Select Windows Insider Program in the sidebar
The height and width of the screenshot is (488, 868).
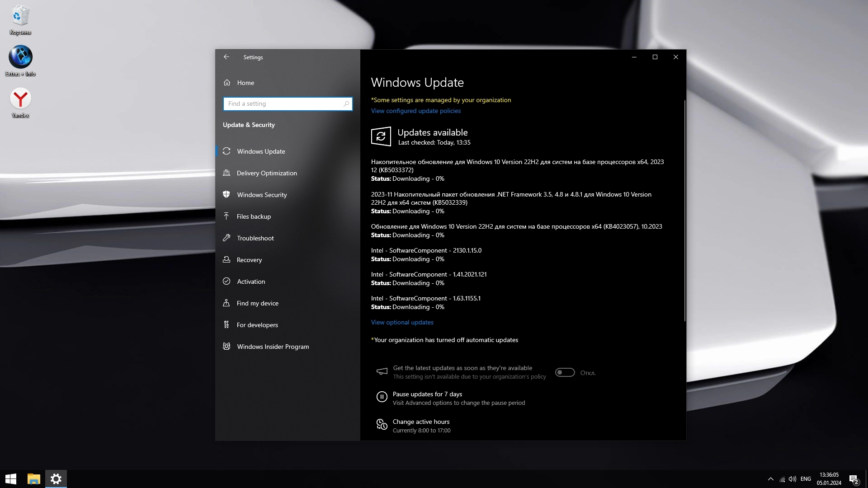(273, 347)
